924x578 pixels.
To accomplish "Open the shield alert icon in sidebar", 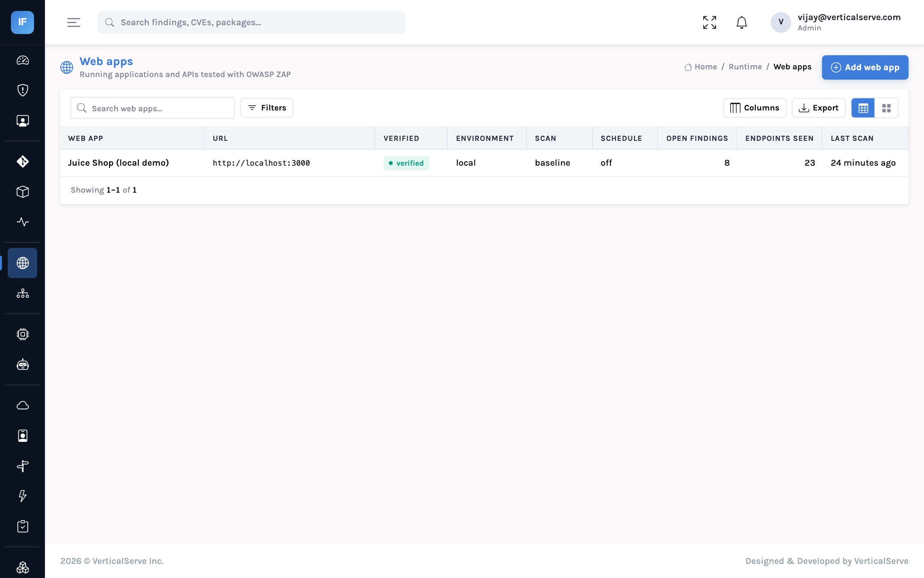I will pyautogui.click(x=23, y=90).
